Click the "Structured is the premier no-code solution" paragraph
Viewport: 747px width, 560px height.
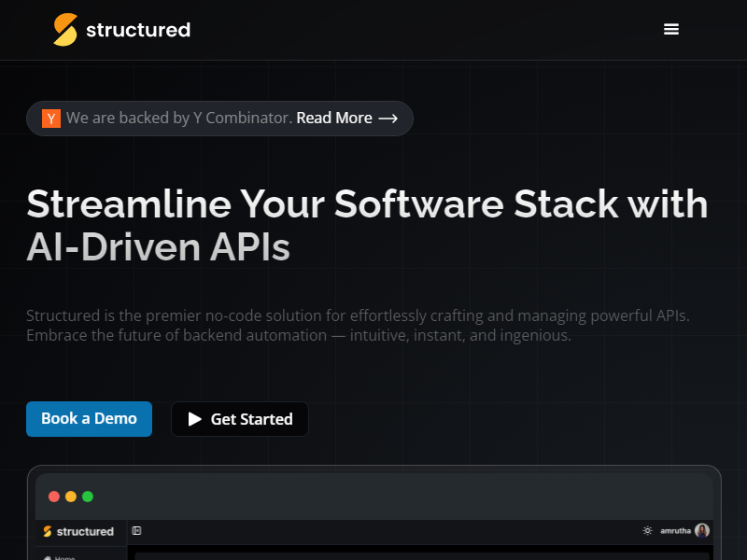(358, 325)
